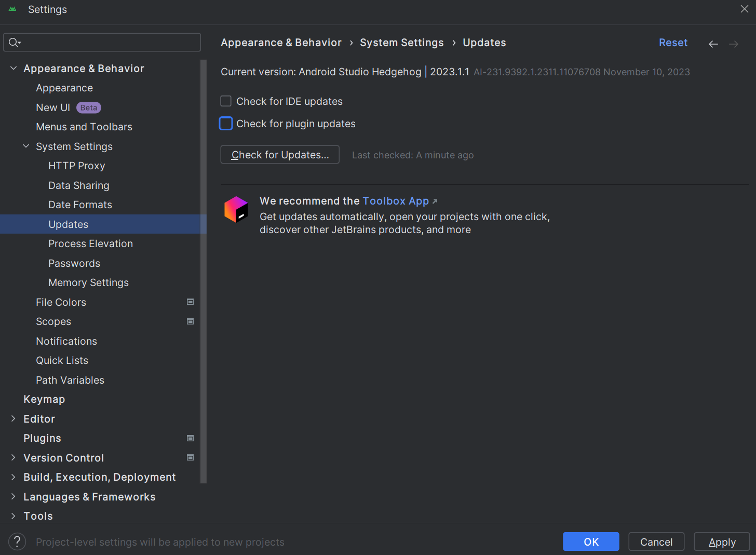Open the Appearance settings page
This screenshot has height=555, width=756.
pyautogui.click(x=64, y=88)
